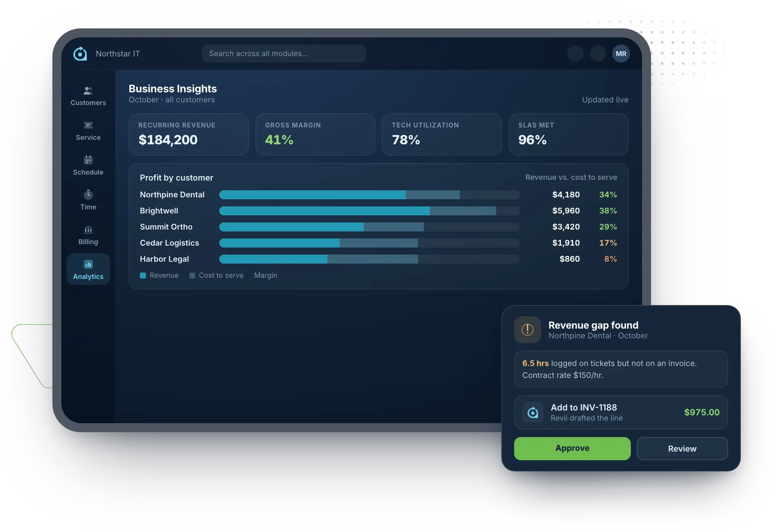Screen dimensions: 776x532
Task: Click the $860 profit value
Action: (x=569, y=259)
